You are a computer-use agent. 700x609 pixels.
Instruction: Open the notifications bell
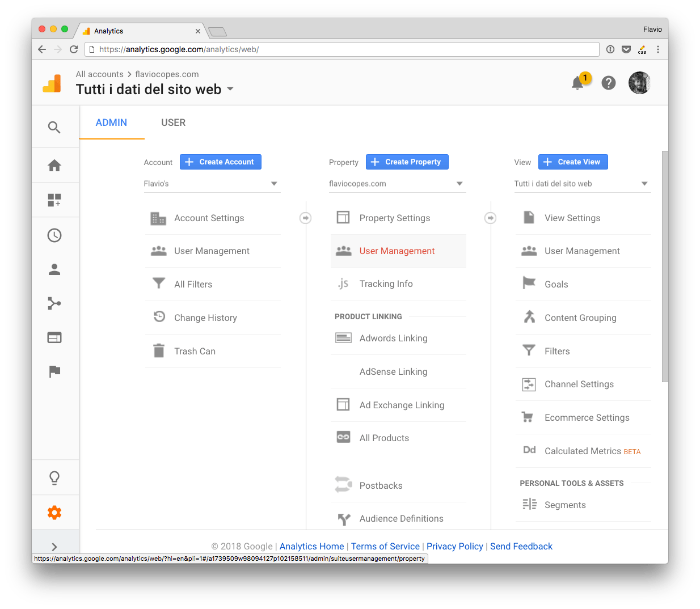[577, 83]
